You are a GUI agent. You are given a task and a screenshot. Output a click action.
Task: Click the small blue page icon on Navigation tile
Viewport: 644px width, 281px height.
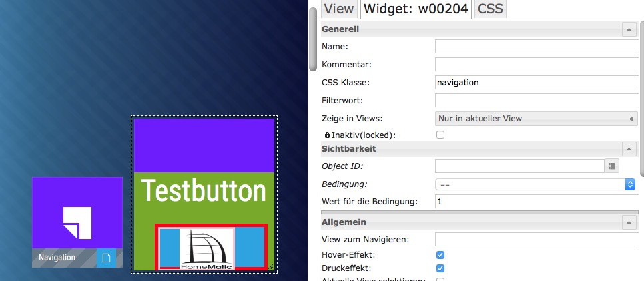pyautogui.click(x=106, y=258)
